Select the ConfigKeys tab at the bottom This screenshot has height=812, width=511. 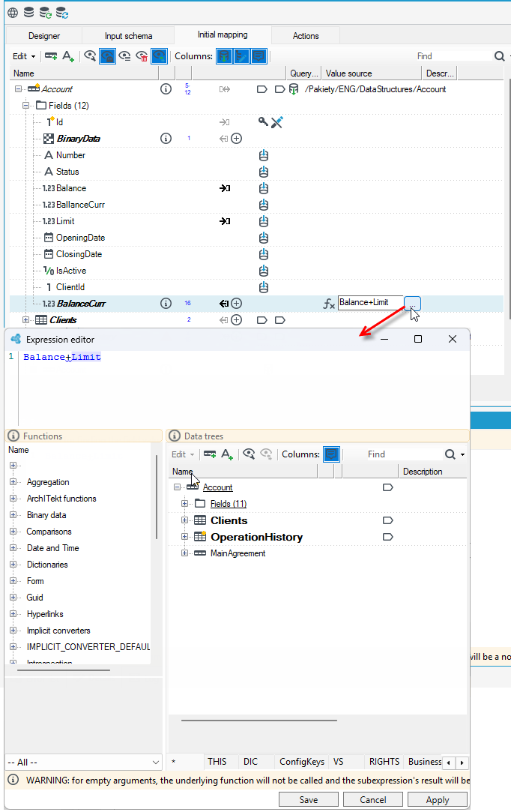[302, 762]
